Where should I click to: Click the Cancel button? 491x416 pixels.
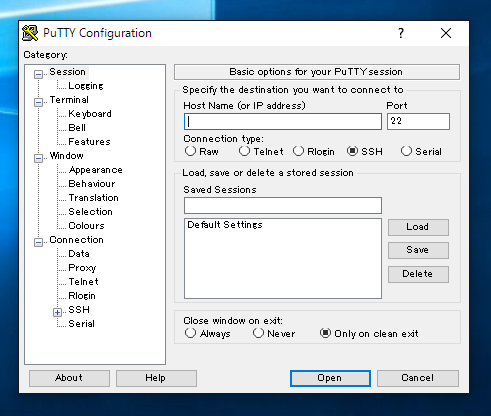(x=418, y=378)
